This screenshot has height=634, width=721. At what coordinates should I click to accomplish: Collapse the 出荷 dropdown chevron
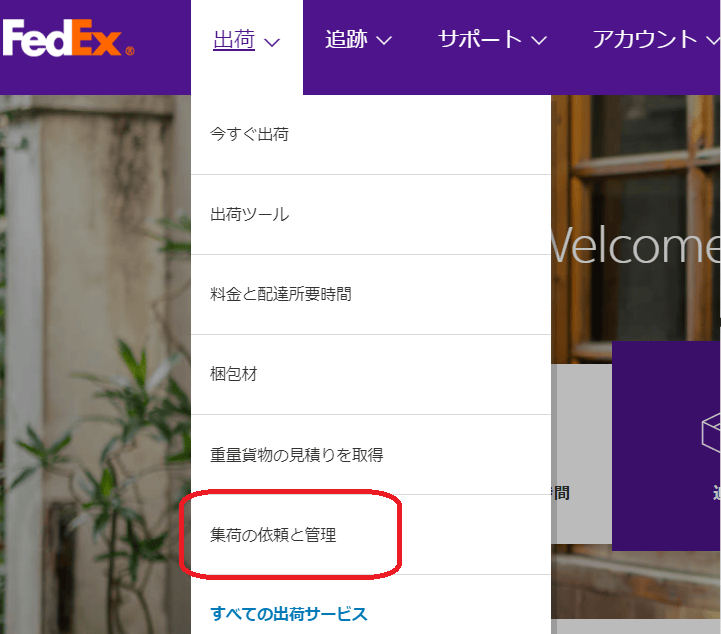click(272, 43)
